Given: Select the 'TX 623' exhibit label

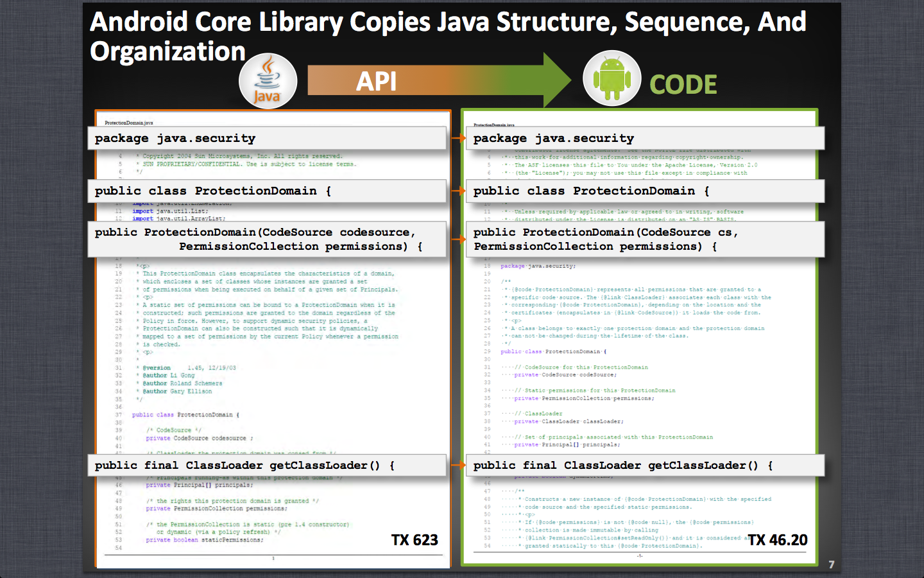Looking at the screenshot, I should pos(415,540).
